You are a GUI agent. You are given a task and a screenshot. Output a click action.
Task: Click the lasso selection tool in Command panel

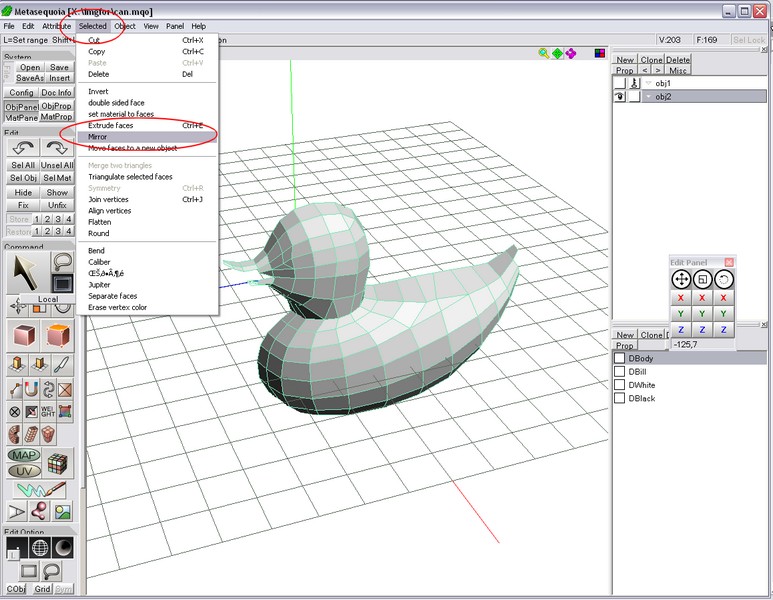62,262
